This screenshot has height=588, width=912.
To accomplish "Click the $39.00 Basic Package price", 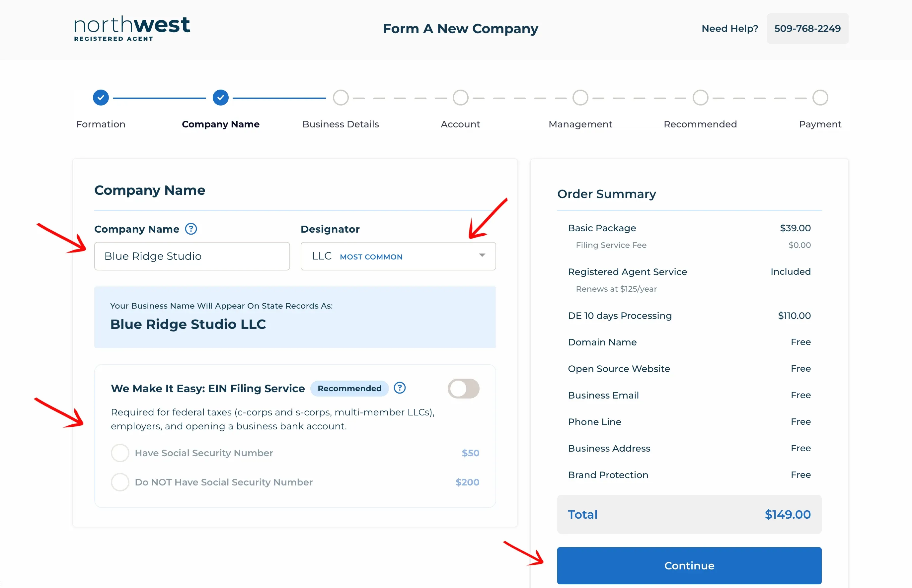I will point(795,228).
